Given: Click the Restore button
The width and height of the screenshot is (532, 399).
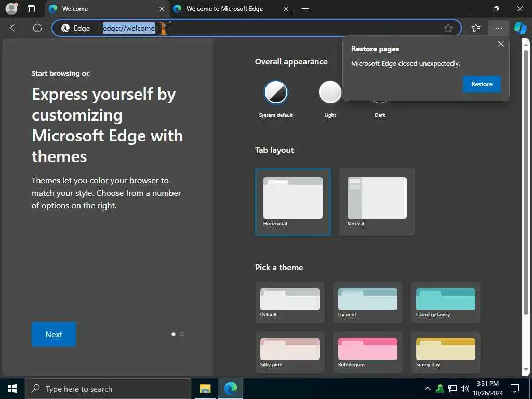Looking at the screenshot, I should click(482, 84).
